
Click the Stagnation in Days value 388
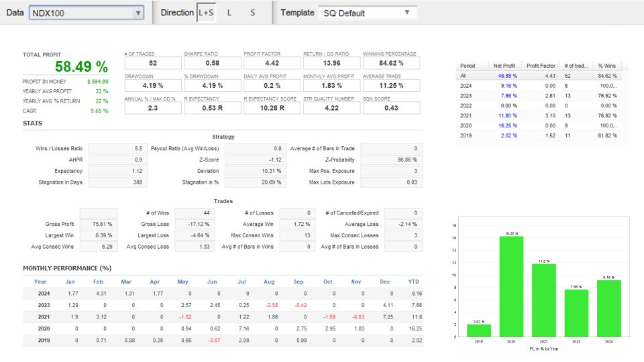(x=118, y=182)
